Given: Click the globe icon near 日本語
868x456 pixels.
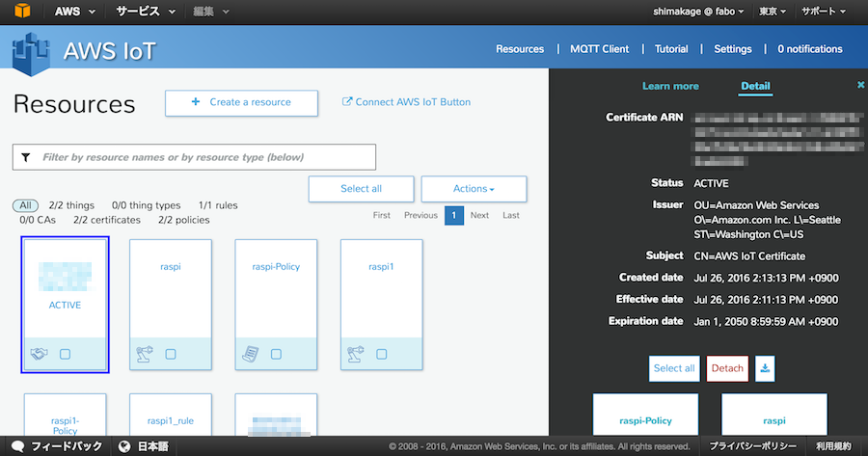Looking at the screenshot, I should [124, 446].
